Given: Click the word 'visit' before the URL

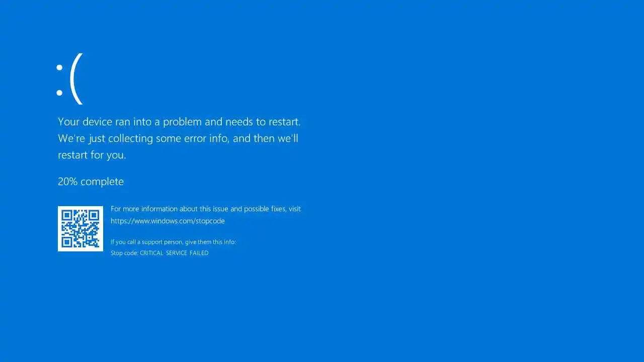Looking at the screenshot, I should [295, 209].
